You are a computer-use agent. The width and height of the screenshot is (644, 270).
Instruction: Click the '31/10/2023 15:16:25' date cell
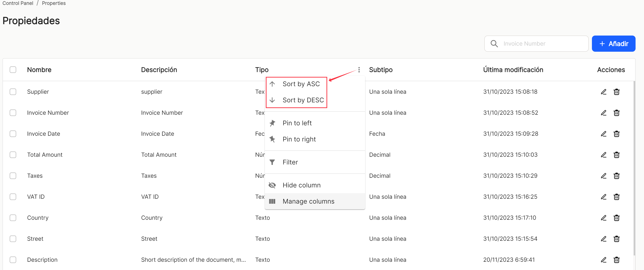510,197
